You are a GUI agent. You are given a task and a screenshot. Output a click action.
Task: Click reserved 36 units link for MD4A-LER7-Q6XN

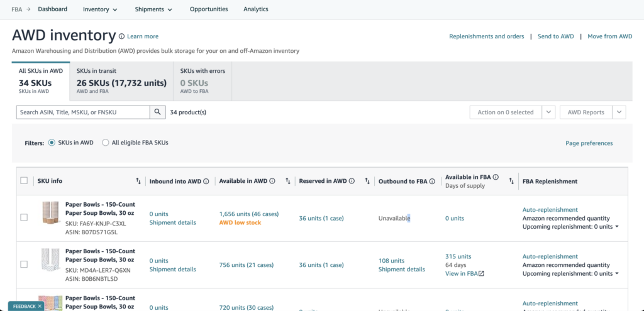[321, 265]
